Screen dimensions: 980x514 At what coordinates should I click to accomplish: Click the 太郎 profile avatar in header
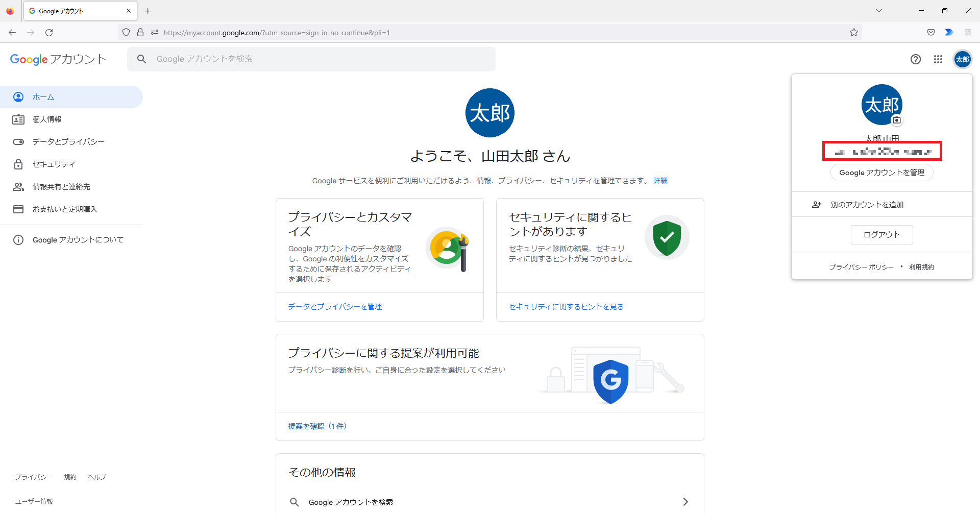click(x=963, y=59)
